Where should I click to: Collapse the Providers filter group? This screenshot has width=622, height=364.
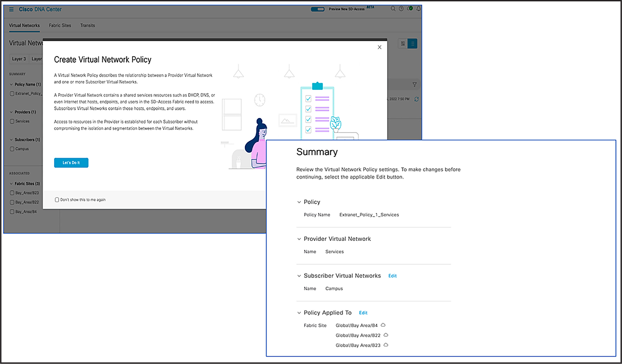(x=11, y=112)
